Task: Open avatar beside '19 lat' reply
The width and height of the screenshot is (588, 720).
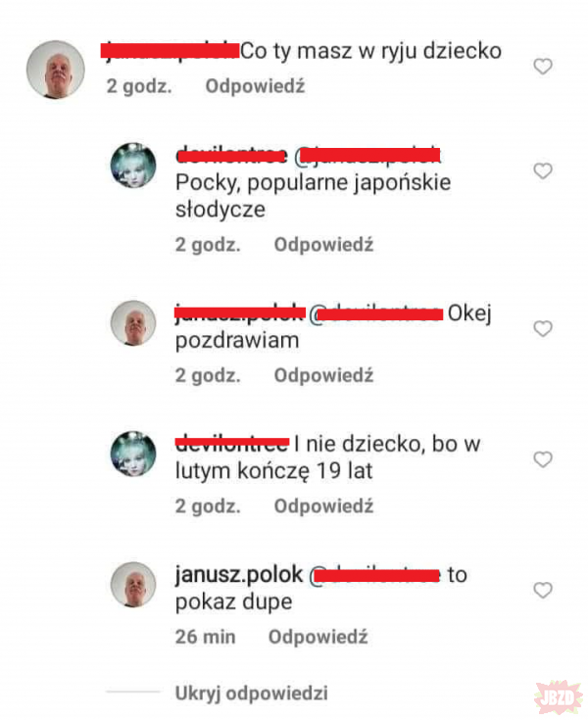Action: [133, 454]
